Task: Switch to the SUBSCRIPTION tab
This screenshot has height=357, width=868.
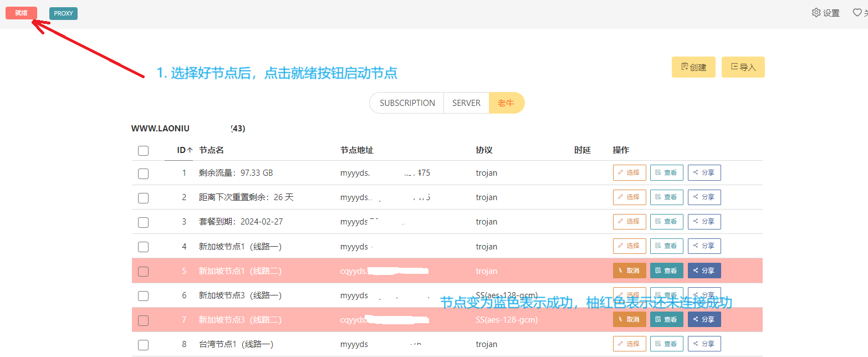Action: [x=407, y=103]
